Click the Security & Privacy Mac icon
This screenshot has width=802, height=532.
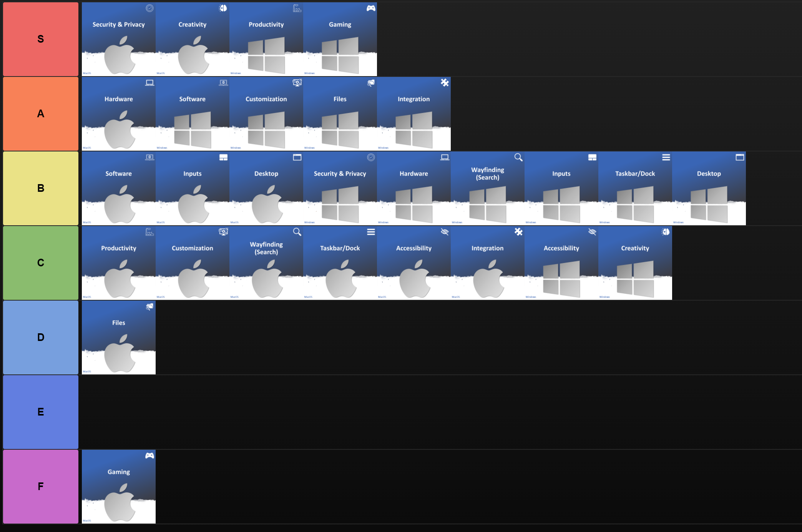[118, 39]
